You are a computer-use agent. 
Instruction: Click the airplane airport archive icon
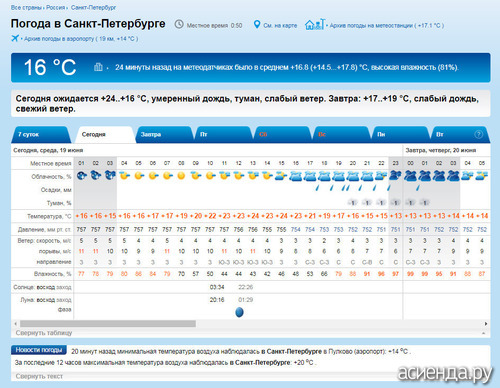coord(15,38)
